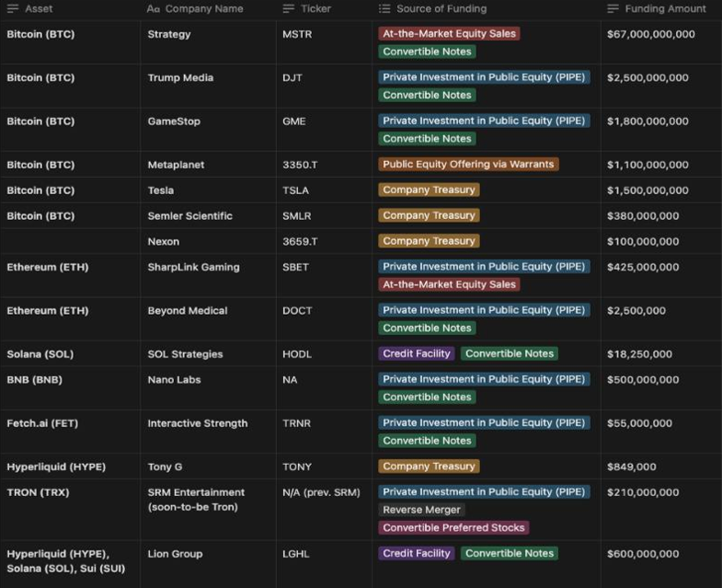Click ticker cell 'DJT'
This screenshot has width=722, height=588.
292,77
